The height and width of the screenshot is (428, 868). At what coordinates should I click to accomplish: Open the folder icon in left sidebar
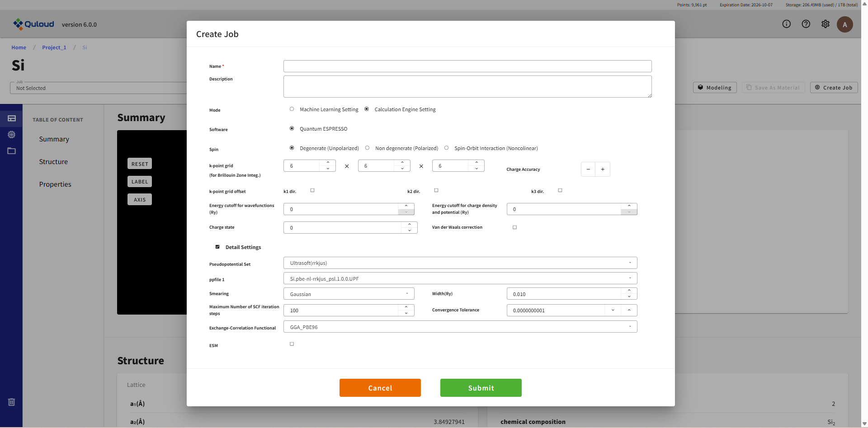coord(12,151)
